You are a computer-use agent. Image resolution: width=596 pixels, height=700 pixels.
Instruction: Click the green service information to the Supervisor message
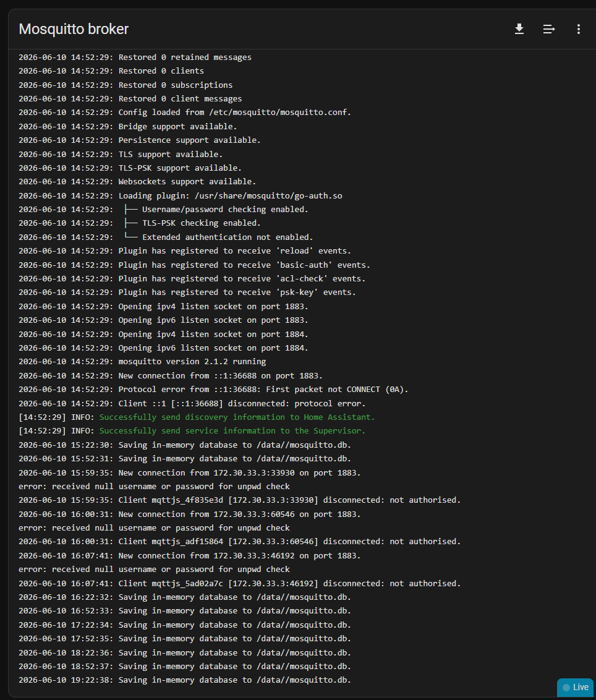232,431
